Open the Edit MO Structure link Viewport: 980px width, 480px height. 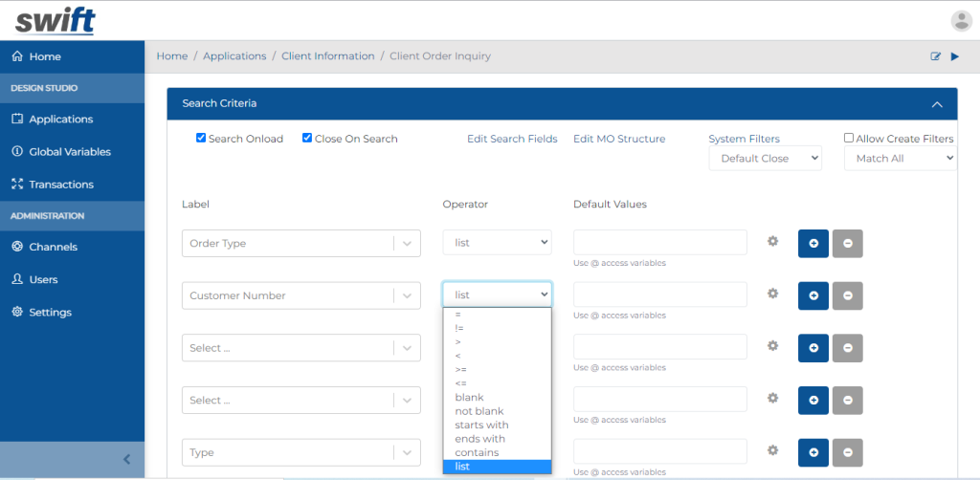click(619, 139)
